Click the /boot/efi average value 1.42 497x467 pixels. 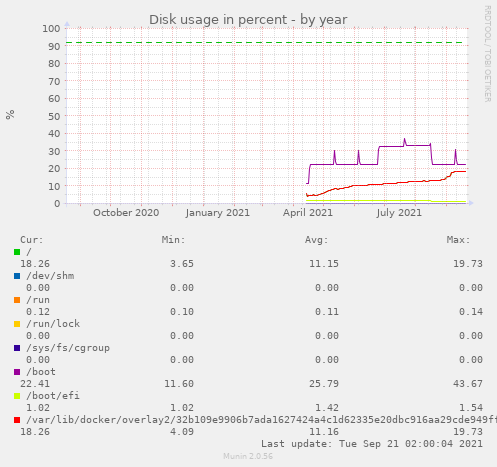(327, 408)
